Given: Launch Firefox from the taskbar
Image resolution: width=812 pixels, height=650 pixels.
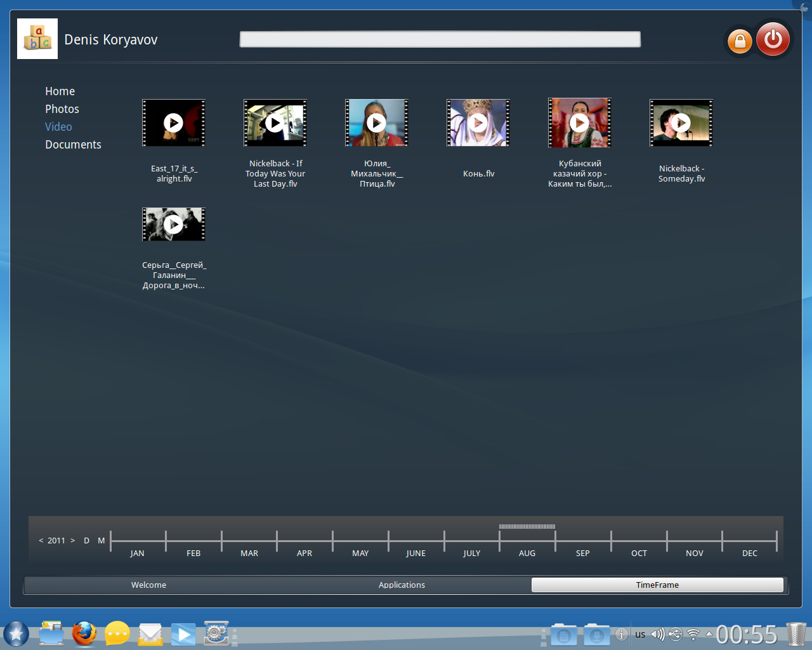Looking at the screenshot, I should pos(84,633).
